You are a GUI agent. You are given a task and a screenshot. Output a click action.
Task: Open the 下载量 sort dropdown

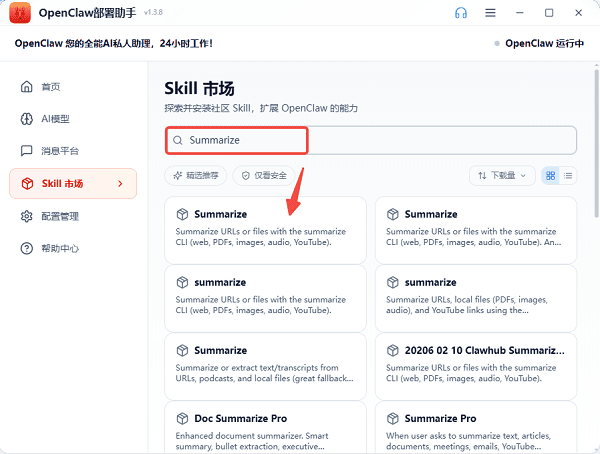[x=502, y=176]
